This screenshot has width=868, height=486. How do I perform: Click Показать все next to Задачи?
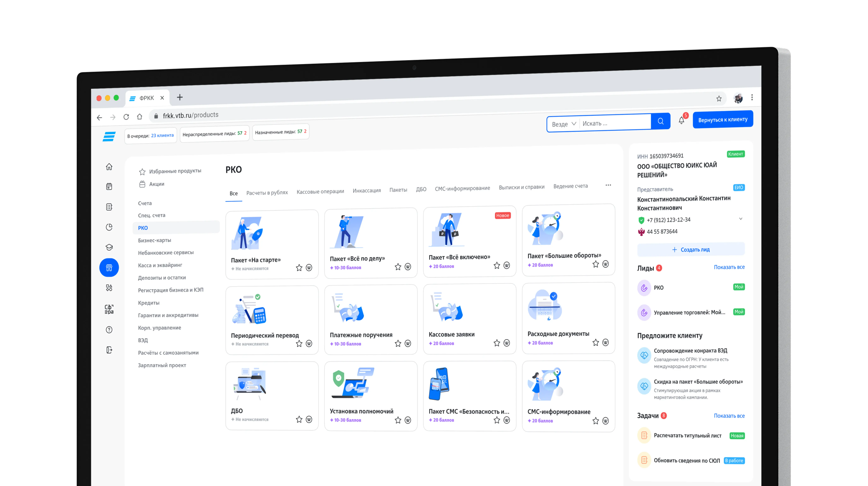[x=729, y=416]
